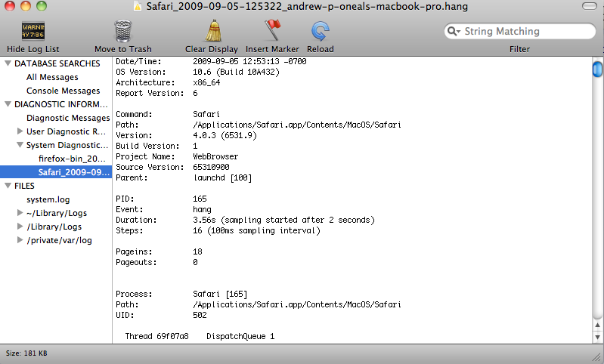The width and height of the screenshot is (604, 364).
Task: Click the FILES heading
Action: (24, 186)
